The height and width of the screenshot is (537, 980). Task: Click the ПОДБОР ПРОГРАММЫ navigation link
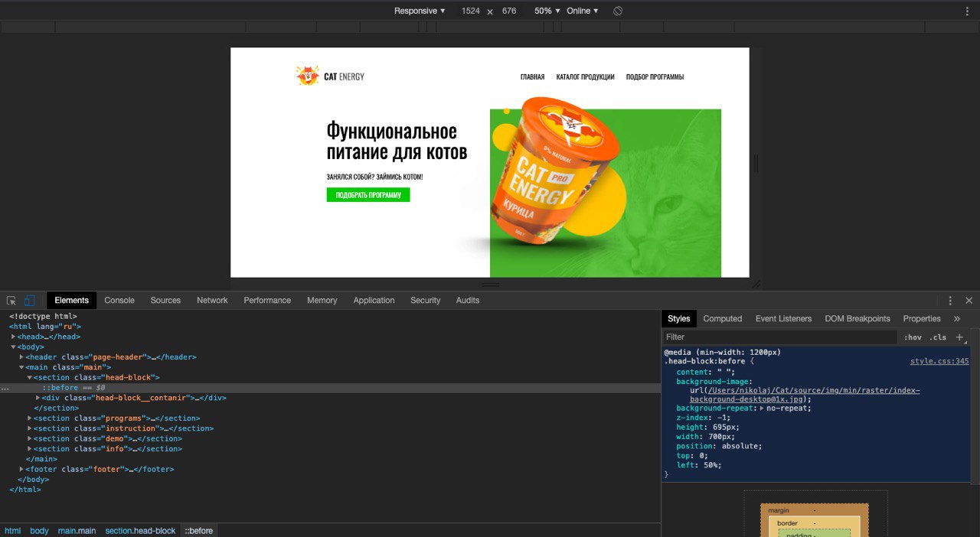click(655, 77)
